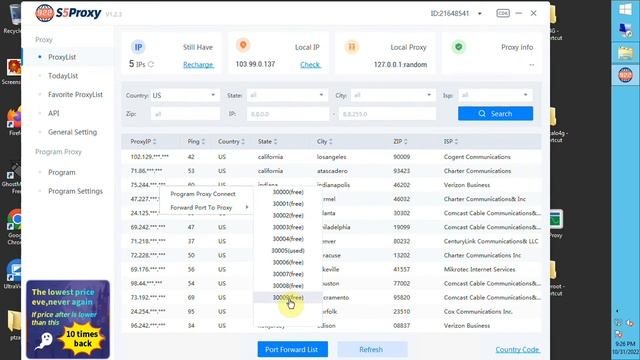Open the Port Forward List button
Screen dimensions: 640x360
(x=292, y=349)
